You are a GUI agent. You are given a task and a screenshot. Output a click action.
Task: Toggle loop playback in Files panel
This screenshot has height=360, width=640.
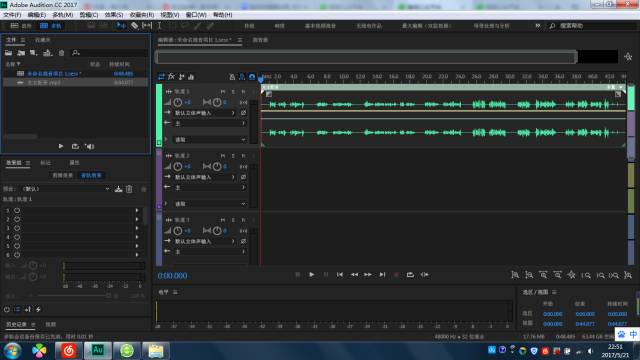75,146
